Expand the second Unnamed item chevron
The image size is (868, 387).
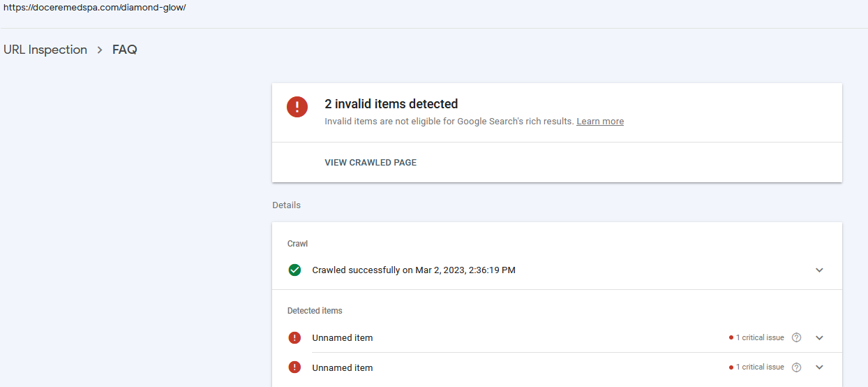click(x=819, y=367)
